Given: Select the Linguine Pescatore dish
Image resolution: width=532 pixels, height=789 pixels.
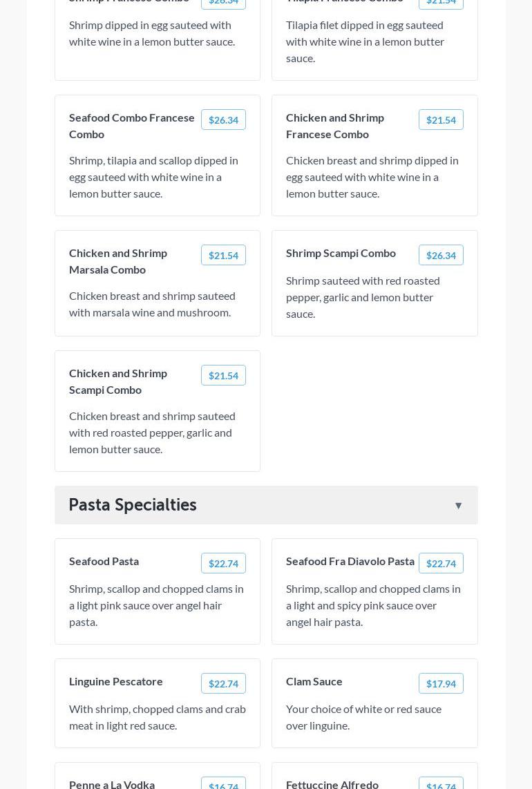Looking at the screenshot, I should click(x=116, y=681).
